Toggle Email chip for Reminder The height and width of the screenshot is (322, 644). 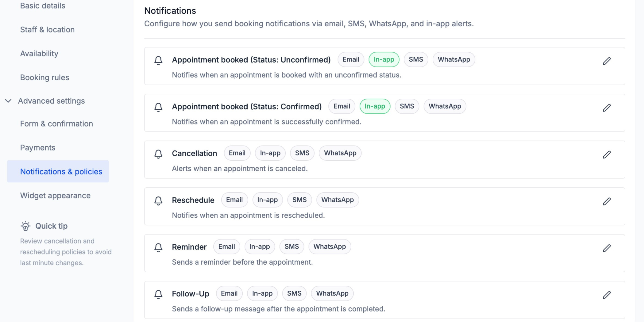click(x=227, y=247)
